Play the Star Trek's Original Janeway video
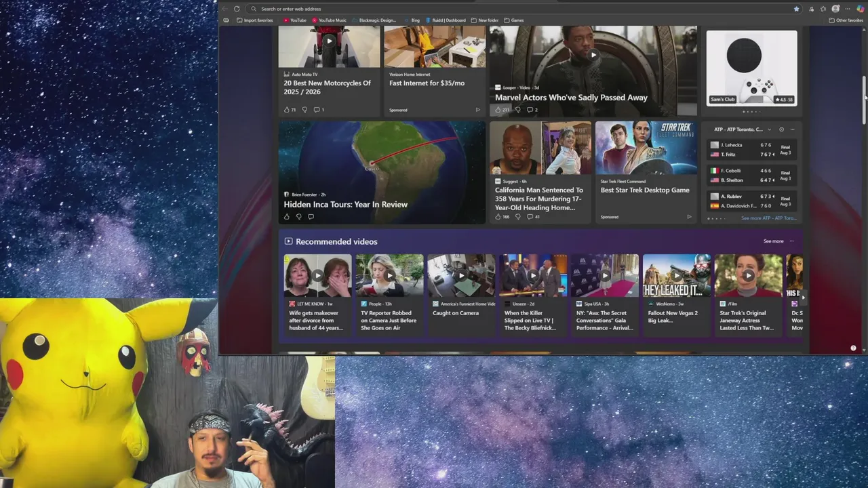Screen dimensions: 868x488 coord(749,276)
